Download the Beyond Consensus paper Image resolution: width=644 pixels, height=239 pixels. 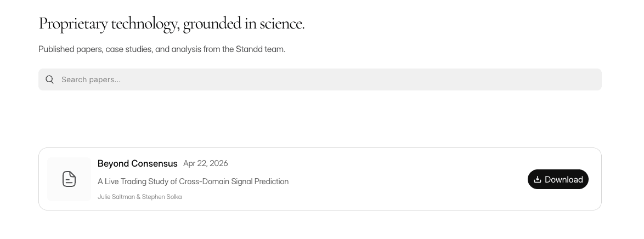tap(558, 179)
